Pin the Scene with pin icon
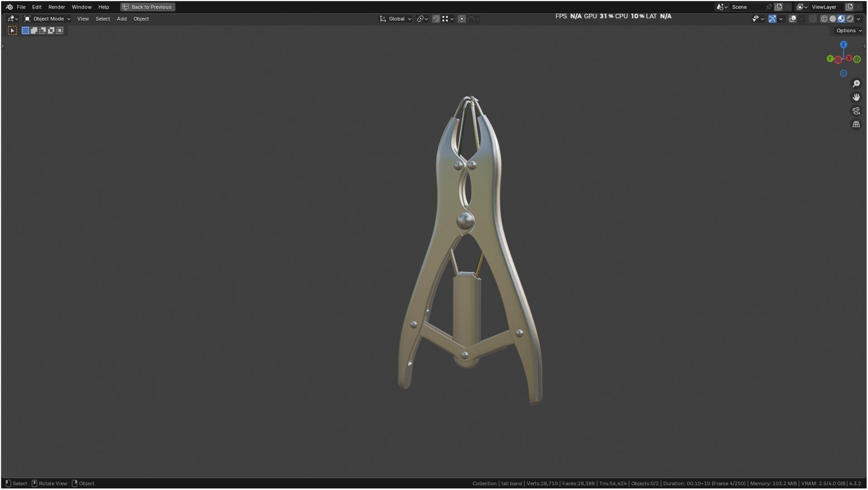 768,7
